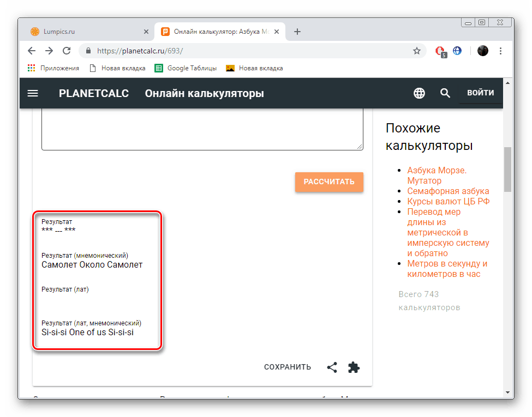
Task: Open the PLANETCALC hamburger menu
Action: coord(33,93)
